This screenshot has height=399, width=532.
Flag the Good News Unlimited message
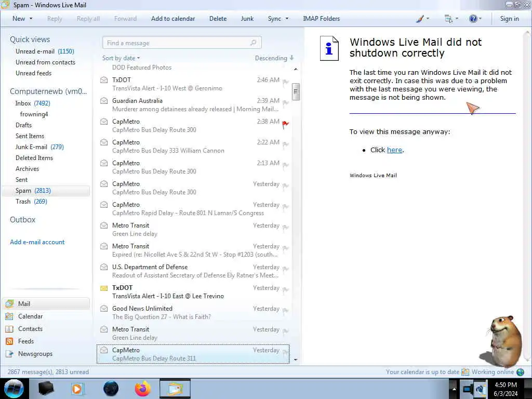285,311
